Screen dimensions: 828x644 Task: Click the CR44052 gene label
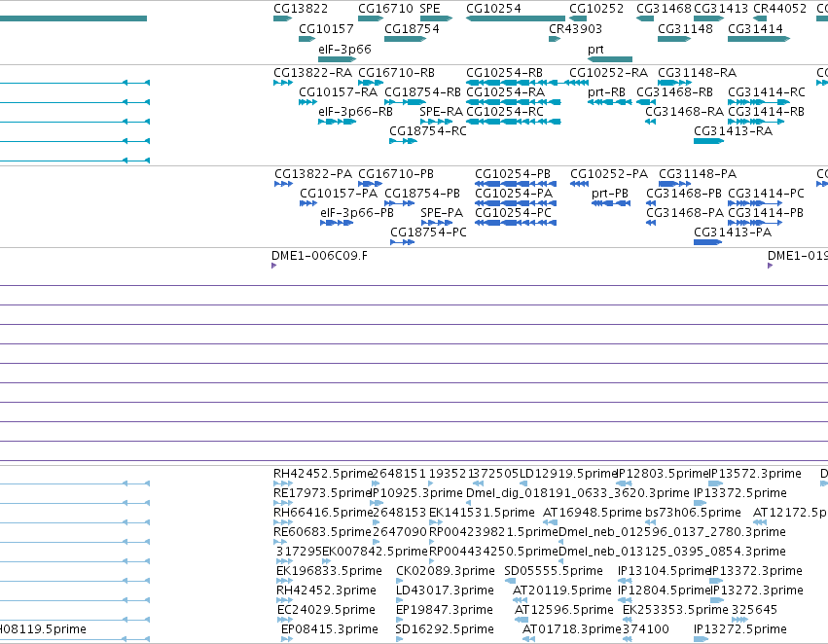click(x=780, y=9)
